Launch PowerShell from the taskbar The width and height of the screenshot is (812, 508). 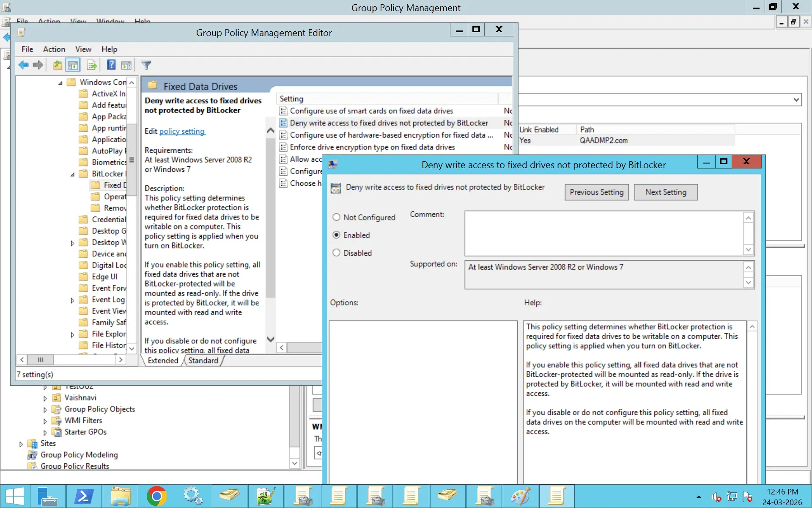[x=84, y=496]
